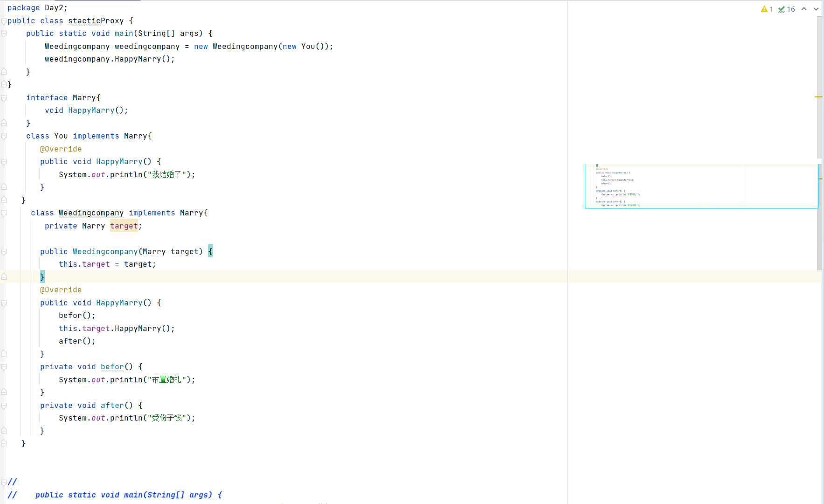824x504 pixels.
Task: Click the highlighted target field name
Action: [x=124, y=226]
